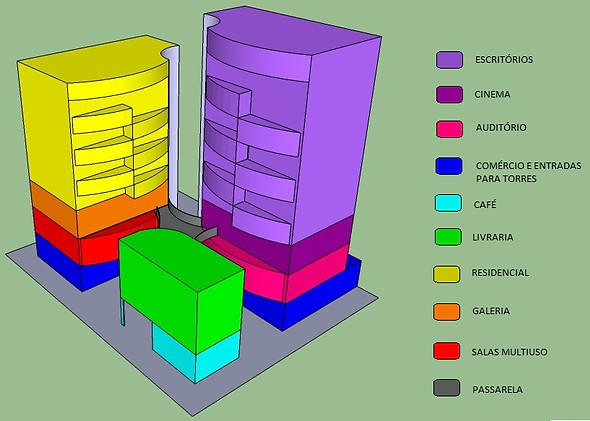Select the AUDITÓRIO legend label

501,128
